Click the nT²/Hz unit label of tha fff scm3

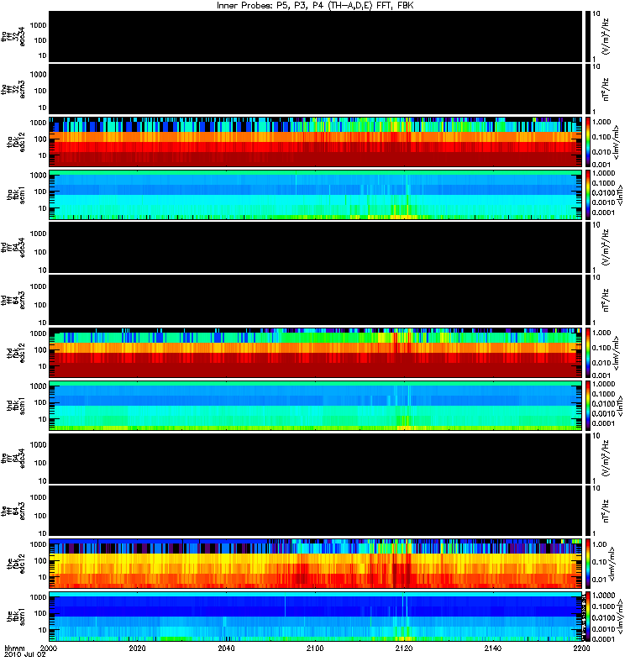[x=606, y=89]
